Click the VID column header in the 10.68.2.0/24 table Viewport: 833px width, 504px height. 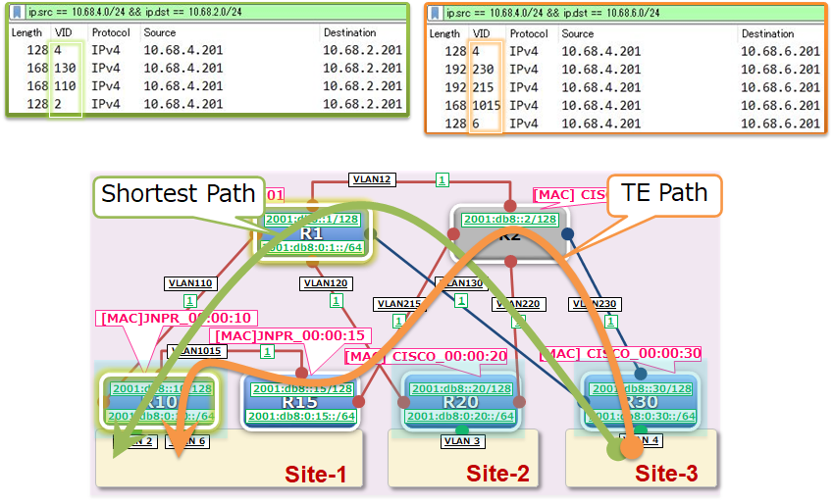[63, 32]
